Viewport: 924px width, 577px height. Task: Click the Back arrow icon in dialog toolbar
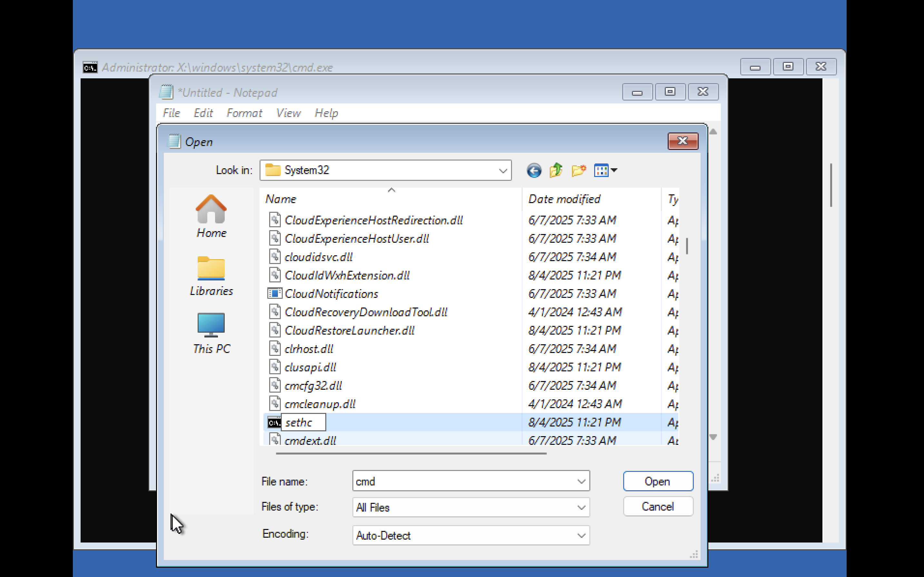[x=534, y=170]
